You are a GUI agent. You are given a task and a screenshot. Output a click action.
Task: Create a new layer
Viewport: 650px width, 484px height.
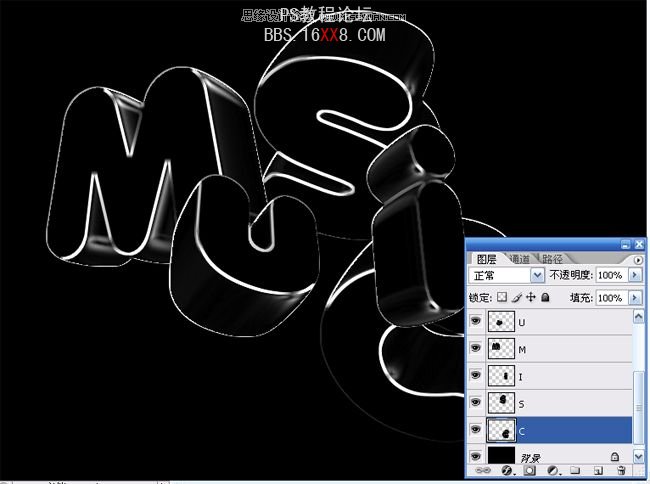(598, 469)
